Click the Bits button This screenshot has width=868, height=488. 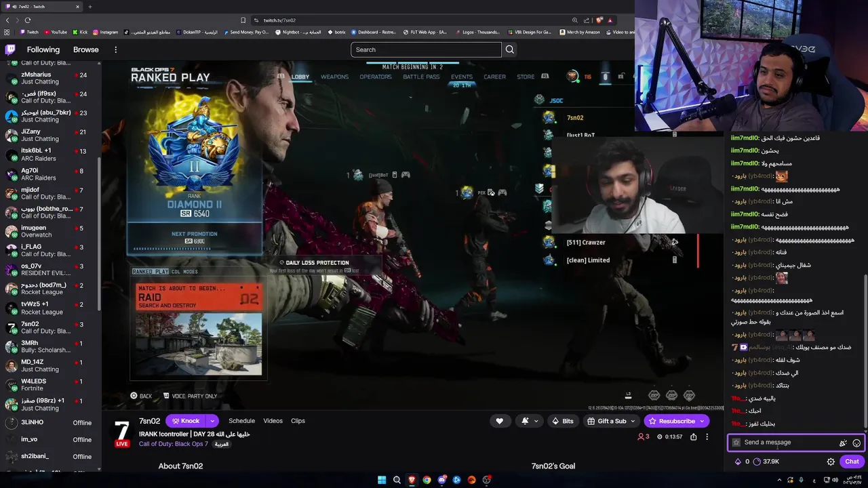(x=563, y=421)
